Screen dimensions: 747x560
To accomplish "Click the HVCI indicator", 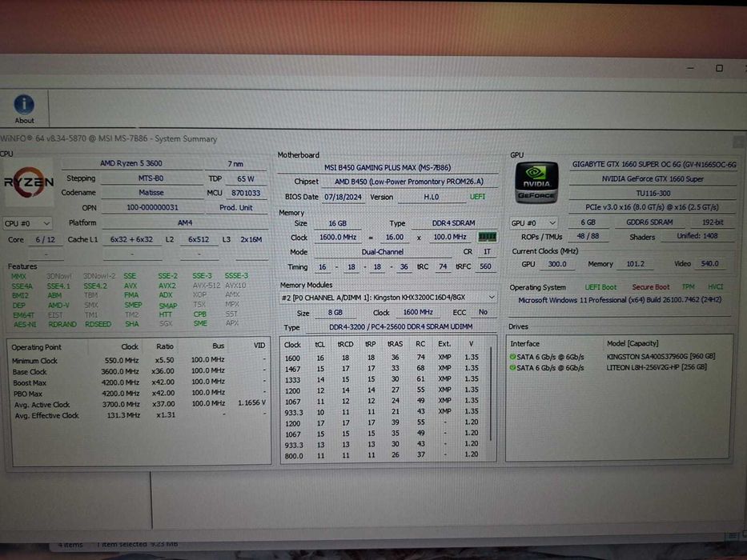I will 716,286.
